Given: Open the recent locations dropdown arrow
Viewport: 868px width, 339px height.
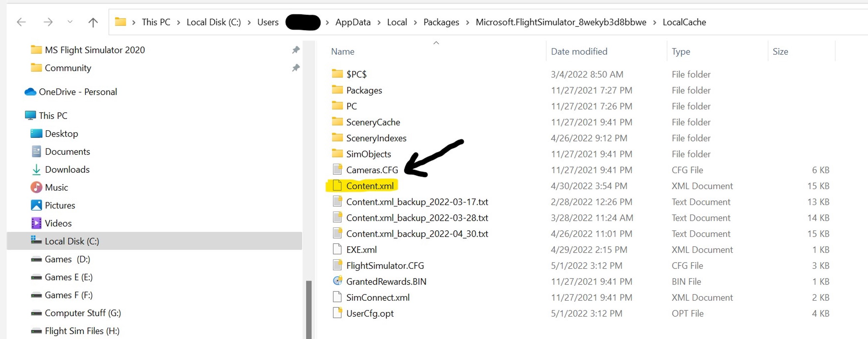Looking at the screenshot, I should [x=70, y=22].
